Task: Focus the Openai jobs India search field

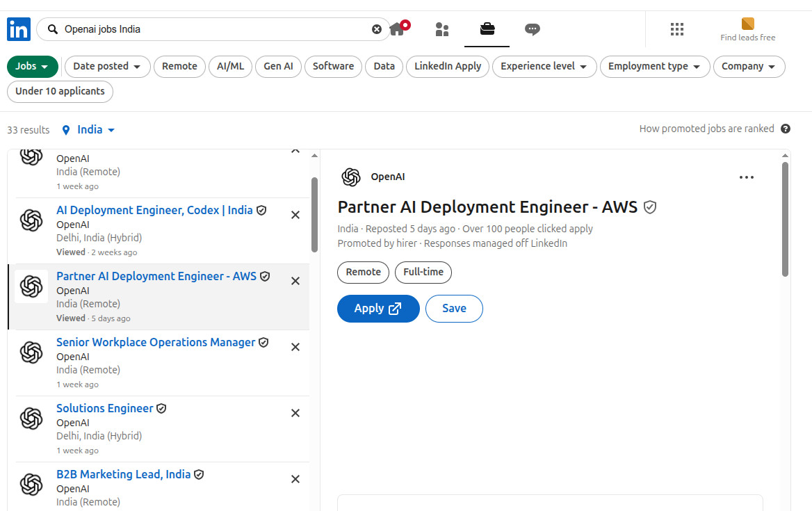Action: click(x=212, y=29)
